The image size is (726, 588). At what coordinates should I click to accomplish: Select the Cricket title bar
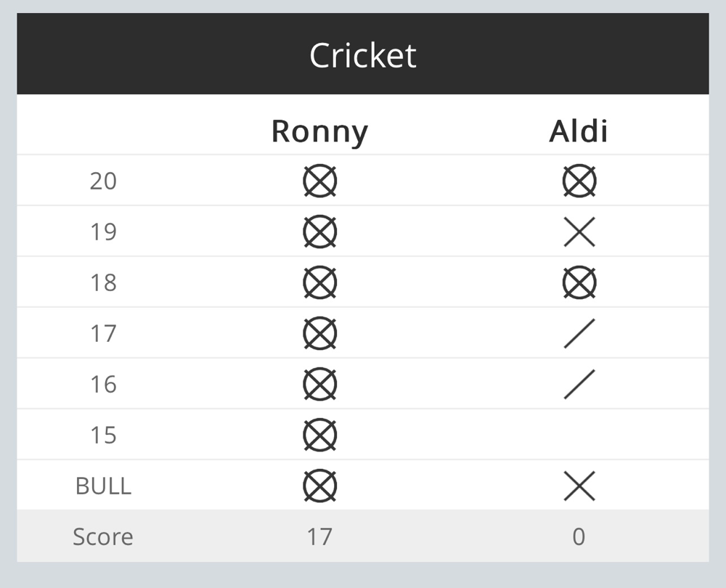[363, 54]
